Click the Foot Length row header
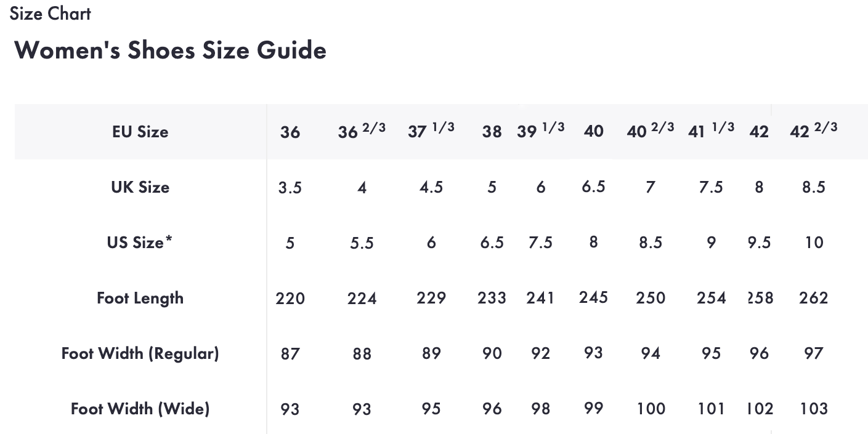This screenshot has width=868, height=434. 140,298
